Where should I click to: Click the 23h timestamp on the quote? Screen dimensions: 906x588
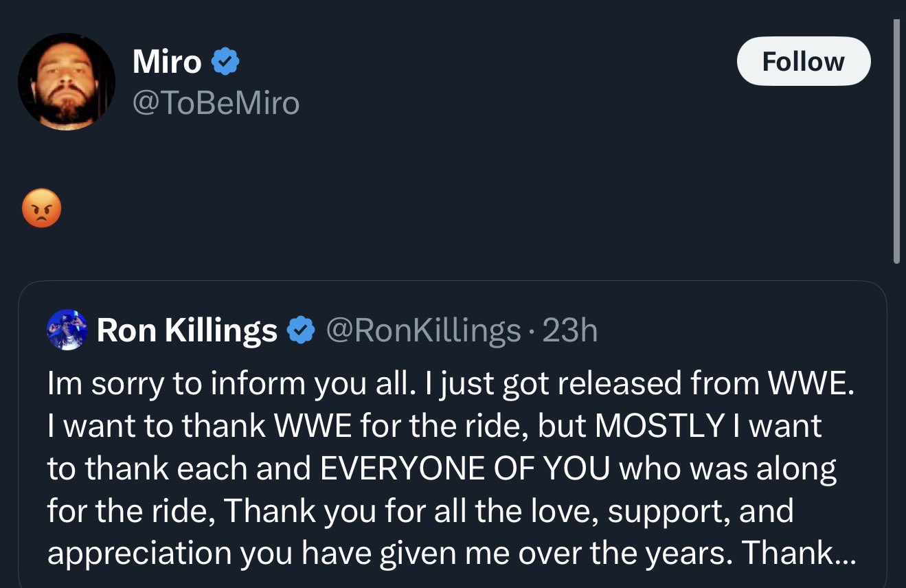(569, 331)
